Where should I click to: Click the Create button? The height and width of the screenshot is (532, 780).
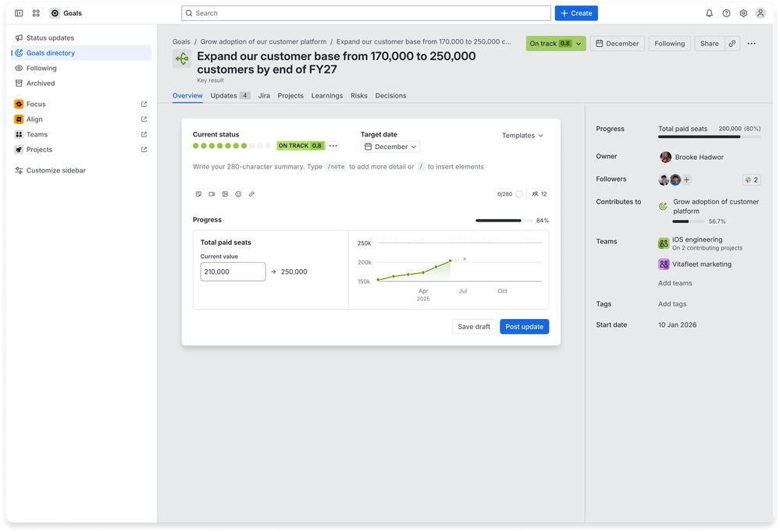pyautogui.click(x=576, y=13)
